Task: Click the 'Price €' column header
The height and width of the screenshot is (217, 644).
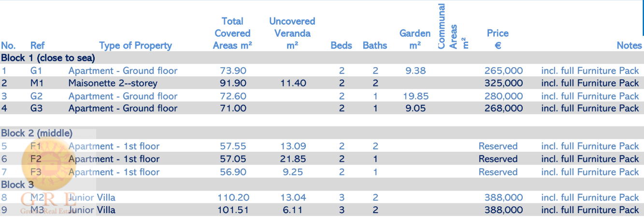Action: (498, 39)
